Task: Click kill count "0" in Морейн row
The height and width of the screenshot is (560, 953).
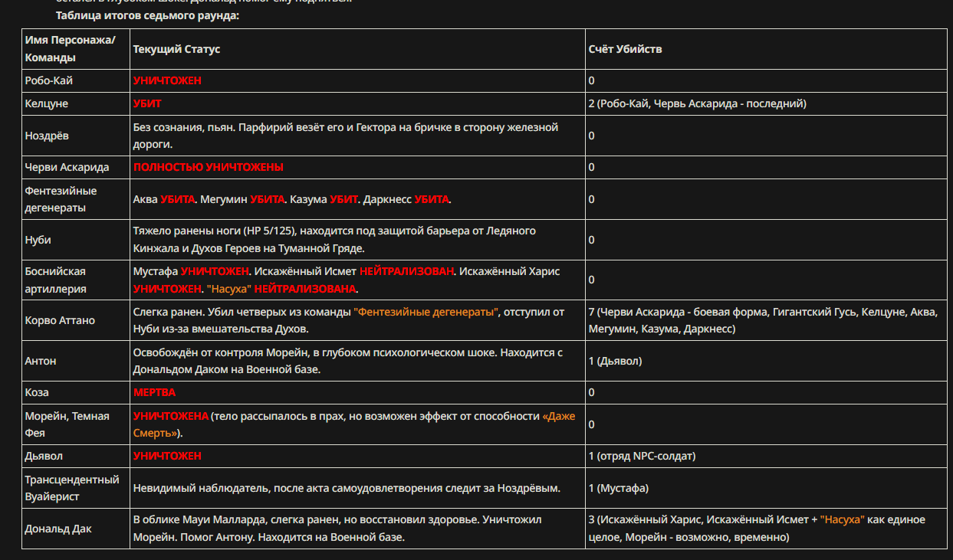Action: tap(592, 424)
